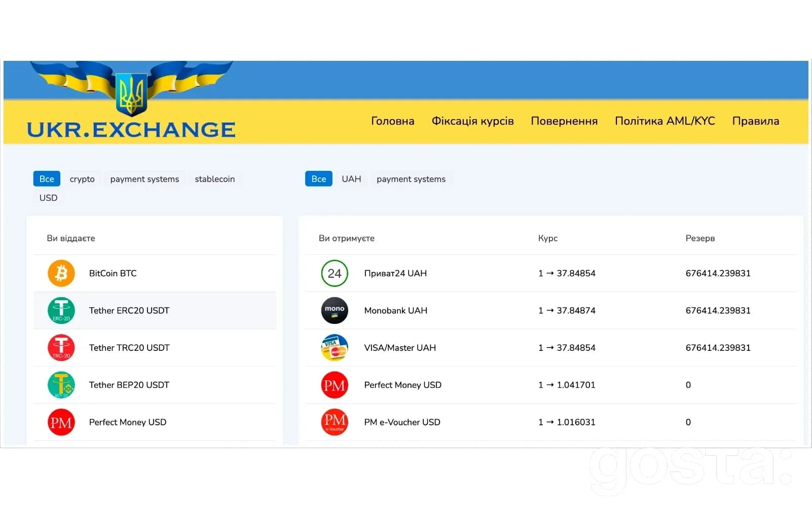Select Perfect Money USD to give
This screenshot has width=812, height=507.
click(x=155, y=422)
